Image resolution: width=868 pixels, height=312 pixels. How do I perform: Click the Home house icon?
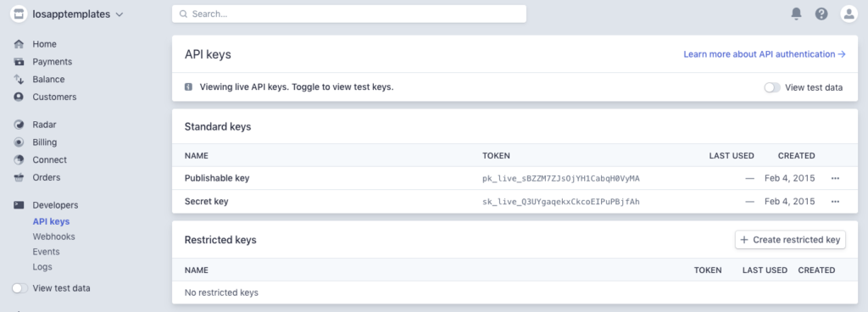[19, 44]
